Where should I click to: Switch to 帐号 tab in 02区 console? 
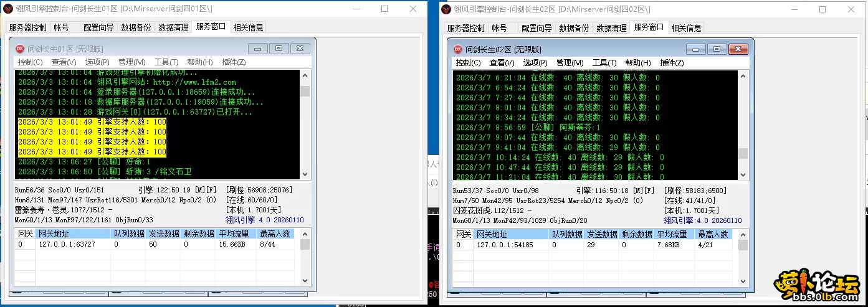(499, 28)
